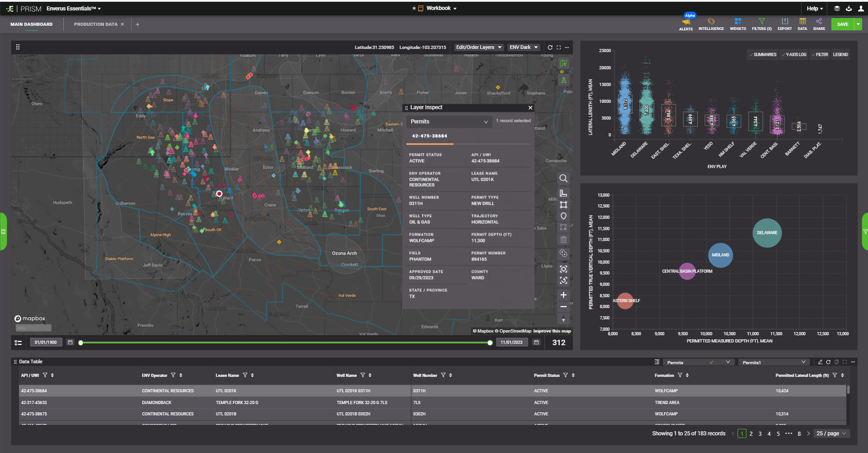Toggle the Y-Axis Log chart option
Viewport: 868px width, 453px height.
[794, 54]
